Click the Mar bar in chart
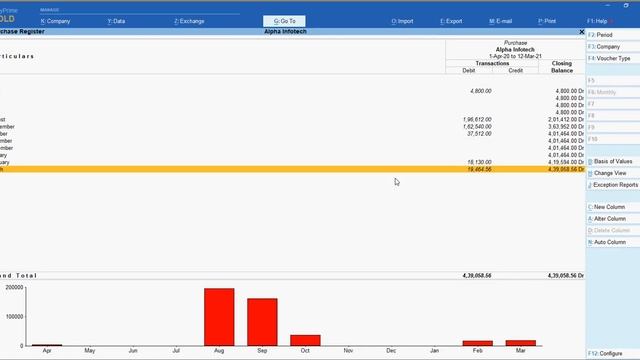 520,343
